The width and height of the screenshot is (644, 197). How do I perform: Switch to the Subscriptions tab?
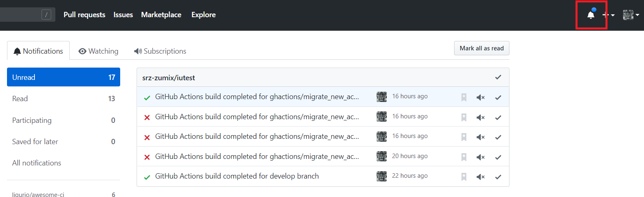click(x=160, y=51)
